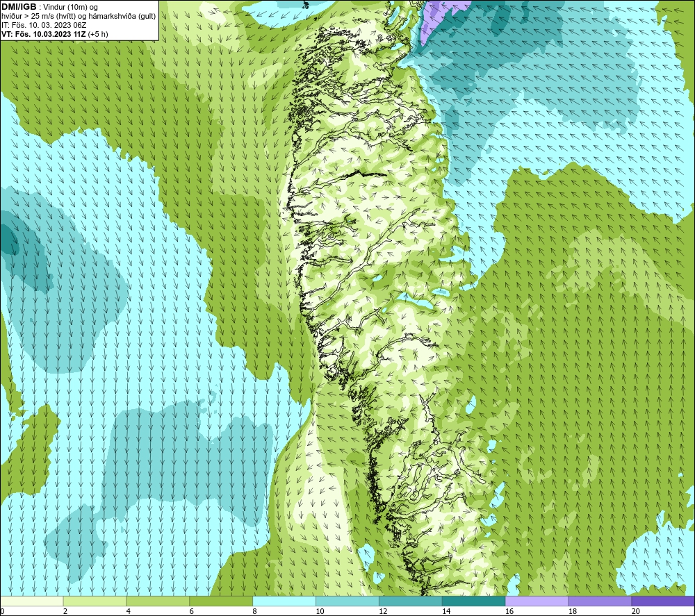695x616 pixels.
Task: Click the "IT: Fös. 10. 03. 2023 06Z" line
Action: pyautogui.click(x=44, y=25)
